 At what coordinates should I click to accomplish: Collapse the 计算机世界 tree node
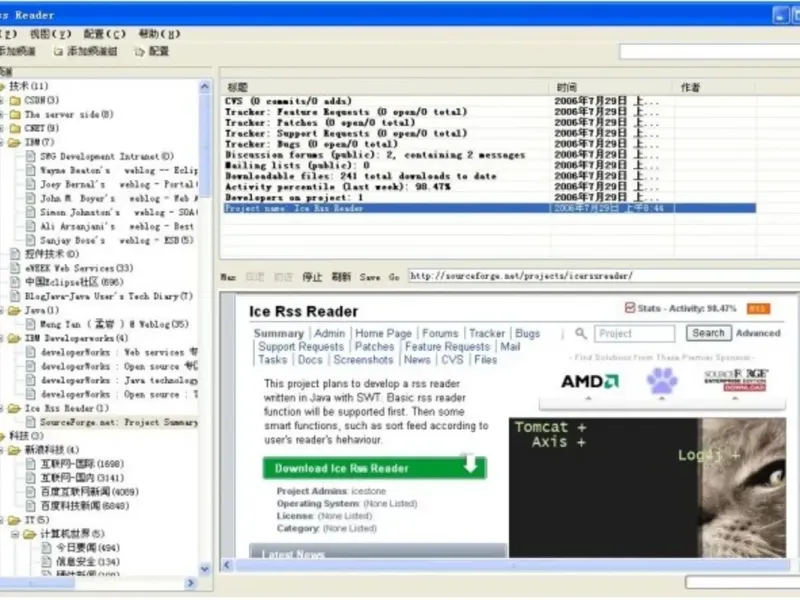(x=15, y=534)
